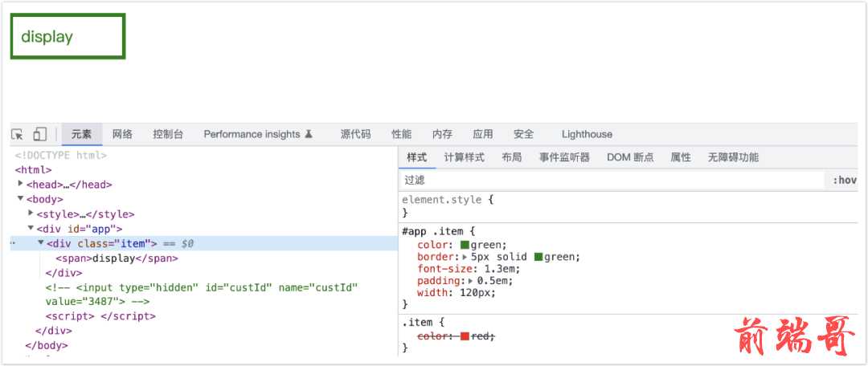Open the 事件监听器 subtab
Image resolution: width=868 pixels, height=366 pixels.
(564, 157)
